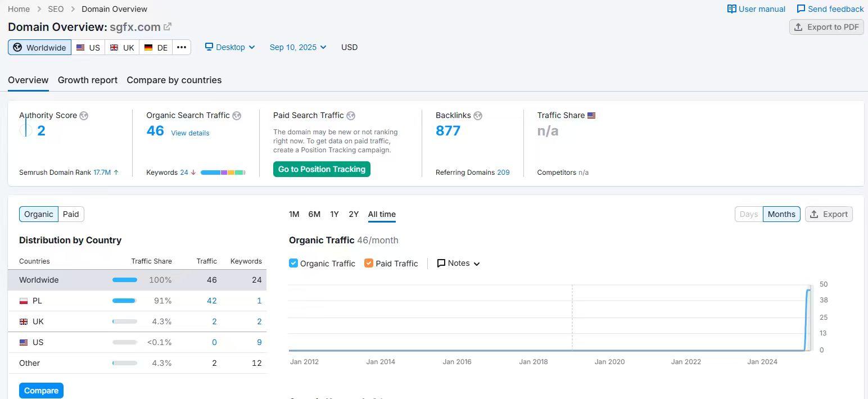Uncheck the Paid Traffic checkbox

tap(369, 263)
